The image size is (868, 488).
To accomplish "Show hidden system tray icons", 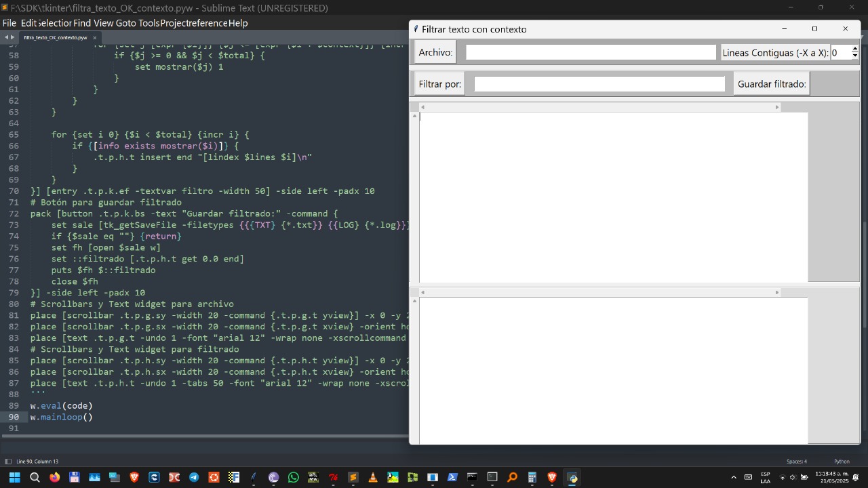I will pyautogui.click(x=733, y=477).
